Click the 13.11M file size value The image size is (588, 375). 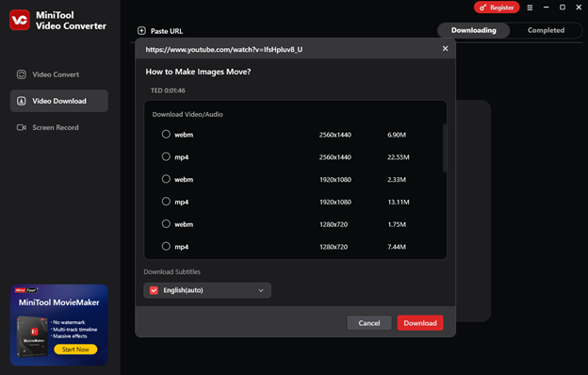point(399,203)
